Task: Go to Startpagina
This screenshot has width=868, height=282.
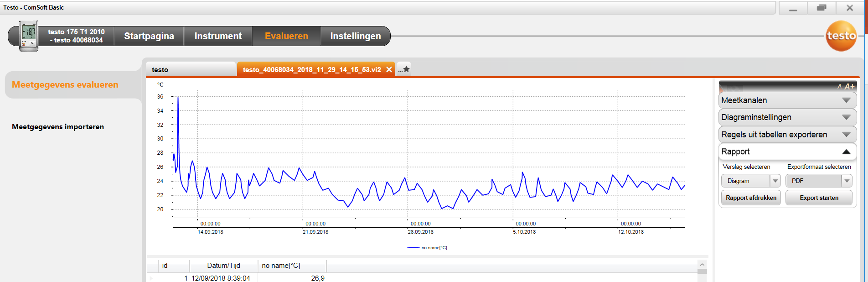Action: (149, 36)
